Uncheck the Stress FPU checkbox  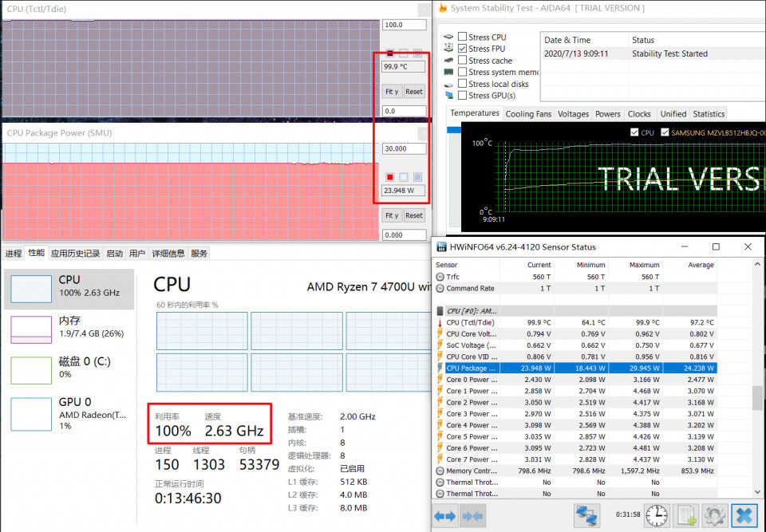463,49
